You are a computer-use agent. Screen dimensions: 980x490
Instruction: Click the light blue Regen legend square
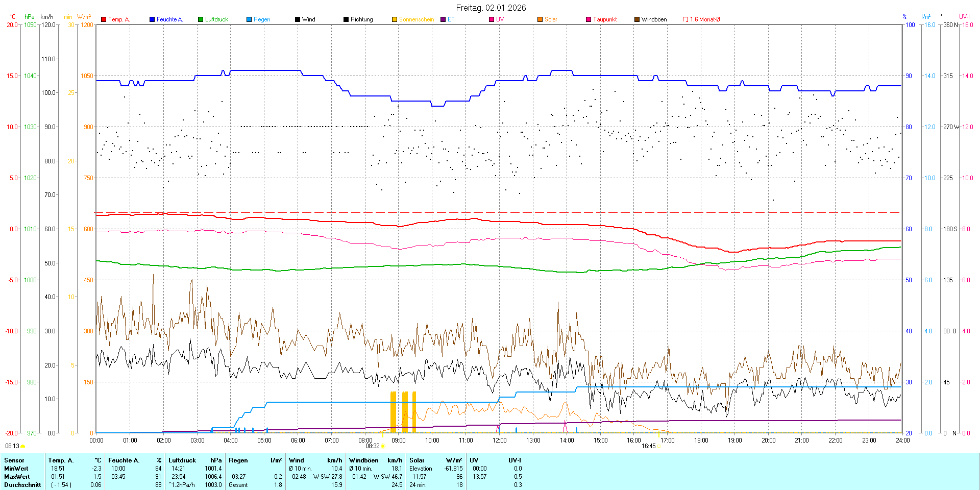[x=249, y=19]
